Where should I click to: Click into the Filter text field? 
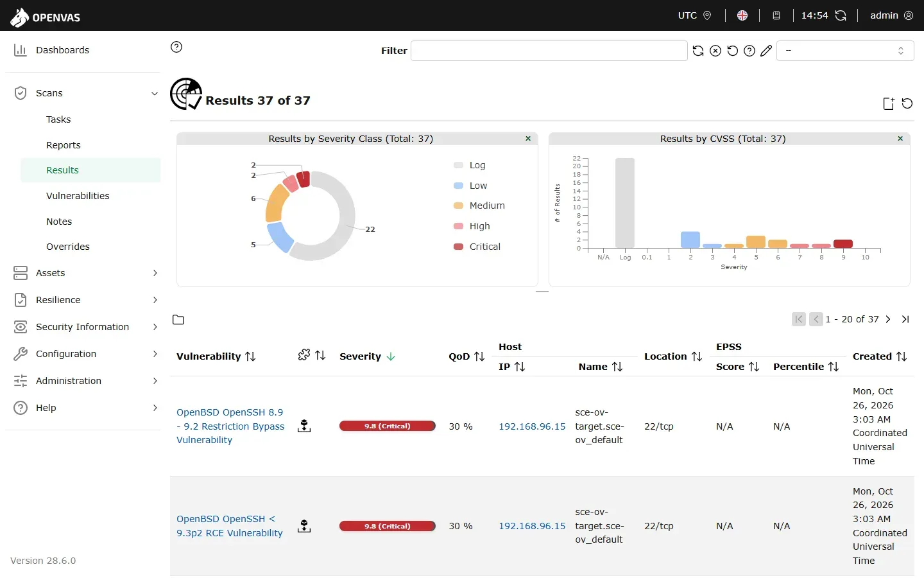(x=549, y=51)
